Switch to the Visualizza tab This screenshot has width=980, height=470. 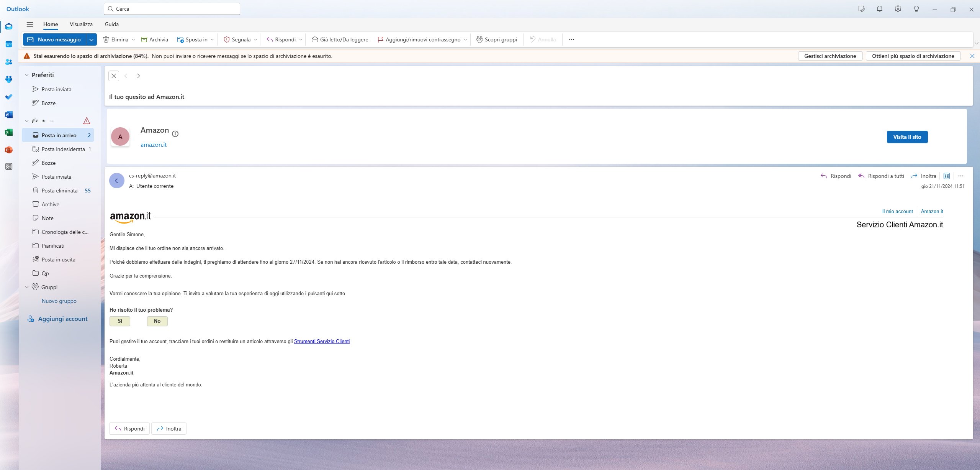coord(81,24)
